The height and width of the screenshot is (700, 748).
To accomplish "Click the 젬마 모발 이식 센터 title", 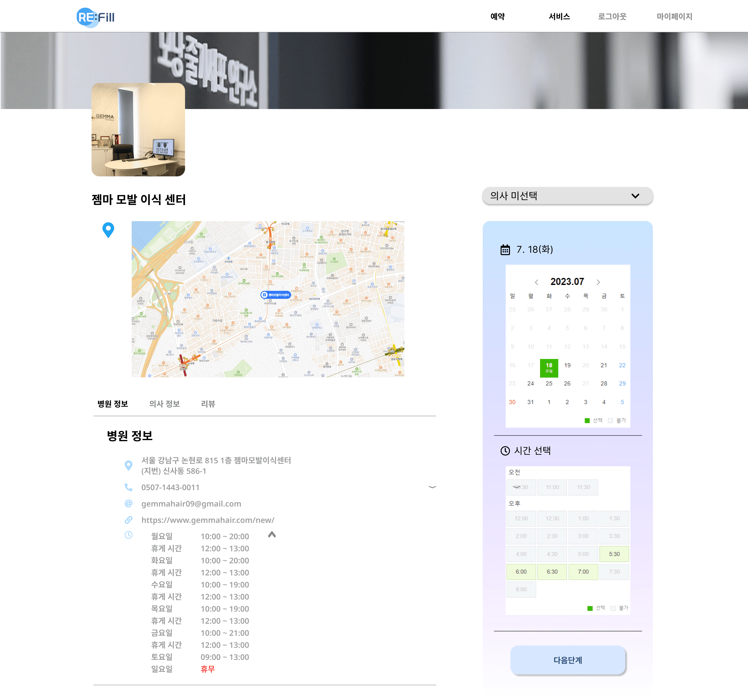I will 139,199.
